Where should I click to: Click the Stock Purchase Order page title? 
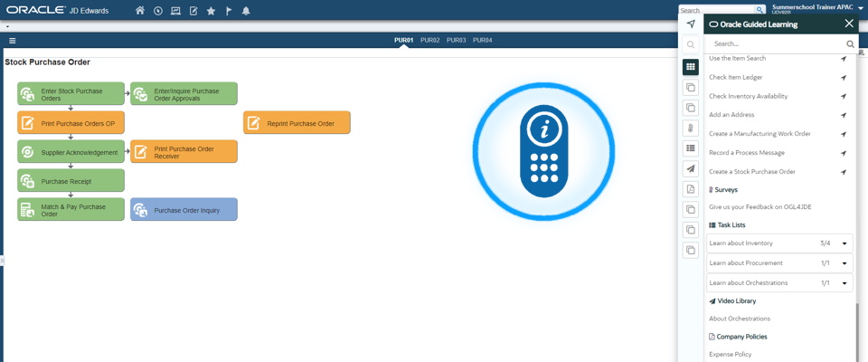click(x=48, y=62)
